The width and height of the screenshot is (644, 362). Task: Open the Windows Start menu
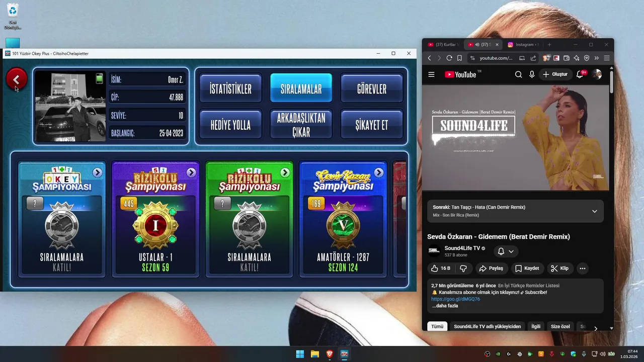pos(300,354)
